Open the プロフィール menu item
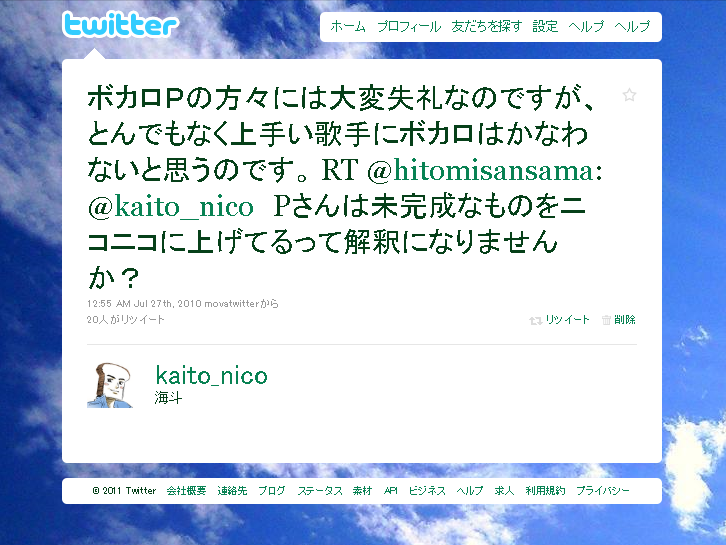This screenshot has width=726, height=545. pyautogui.click(x=408, y=26)
